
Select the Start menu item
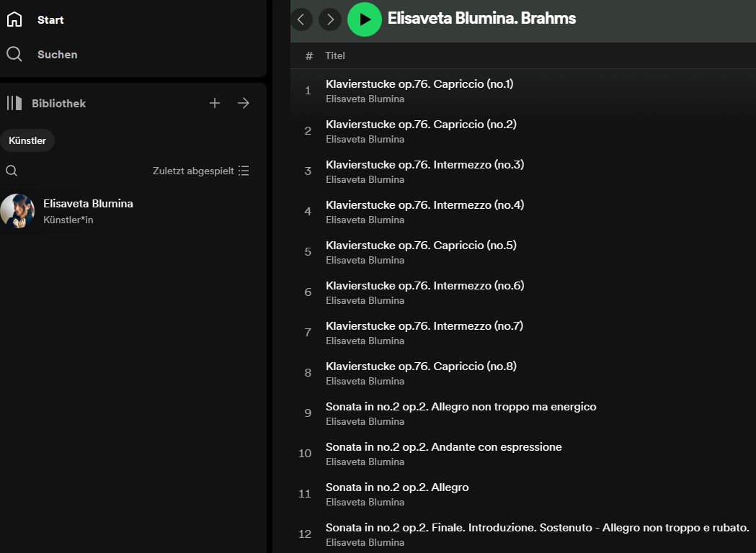tap(50, 20)
